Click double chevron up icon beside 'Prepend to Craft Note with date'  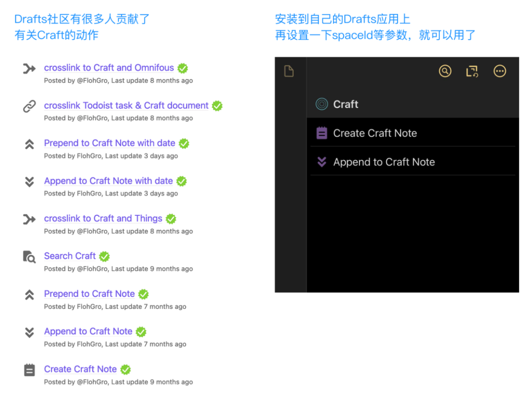(30, 144)
